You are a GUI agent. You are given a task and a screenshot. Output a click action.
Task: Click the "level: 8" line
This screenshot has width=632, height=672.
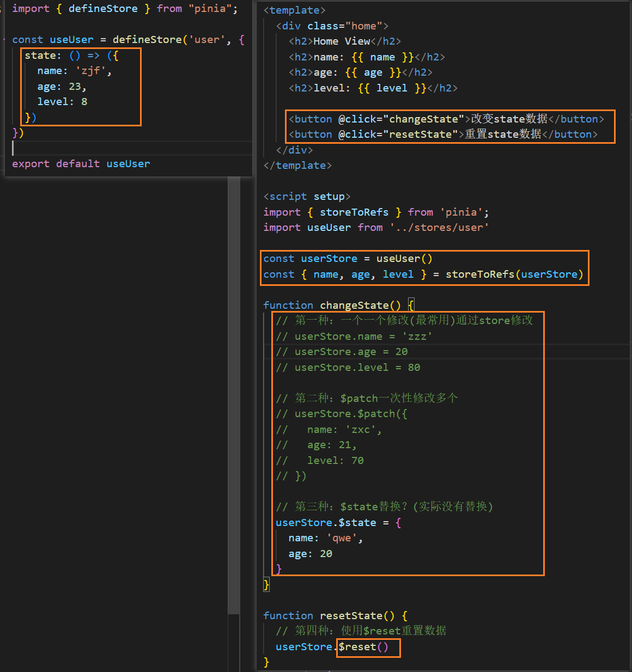click(62, 102)
